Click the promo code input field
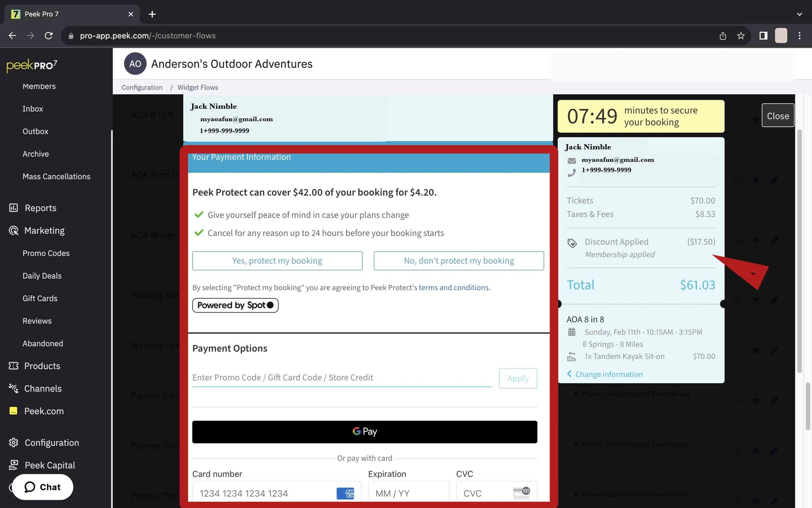The image size is (812, 508). tap(342, 378)
